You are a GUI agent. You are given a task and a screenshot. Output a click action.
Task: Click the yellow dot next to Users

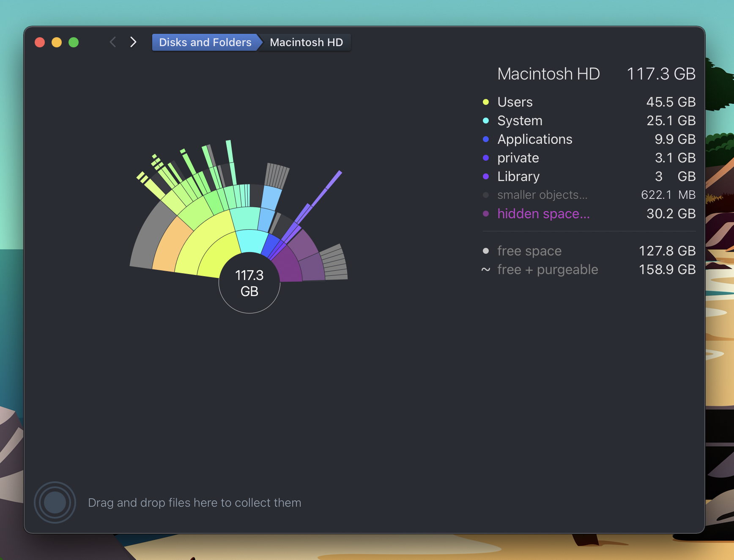(x=485, y=102)
